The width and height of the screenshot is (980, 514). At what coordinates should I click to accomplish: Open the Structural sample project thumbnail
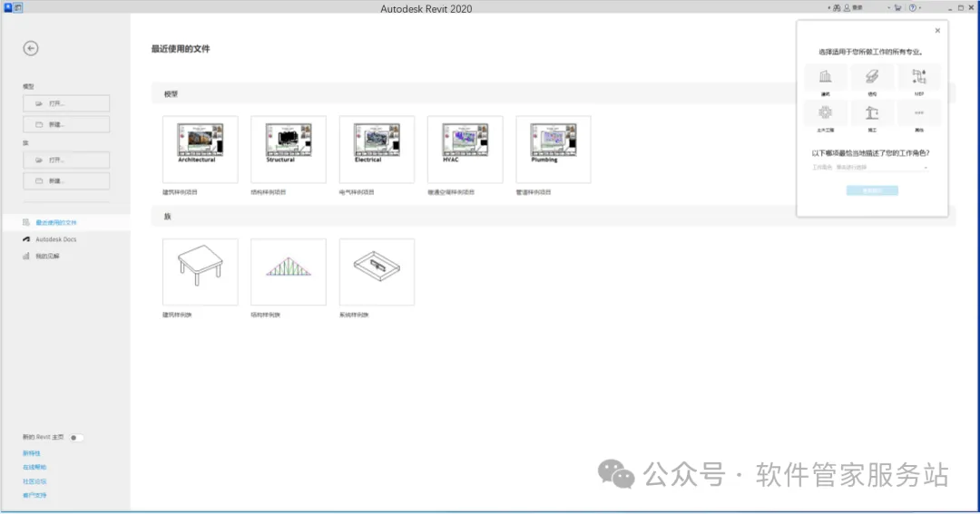pos(289,150)
